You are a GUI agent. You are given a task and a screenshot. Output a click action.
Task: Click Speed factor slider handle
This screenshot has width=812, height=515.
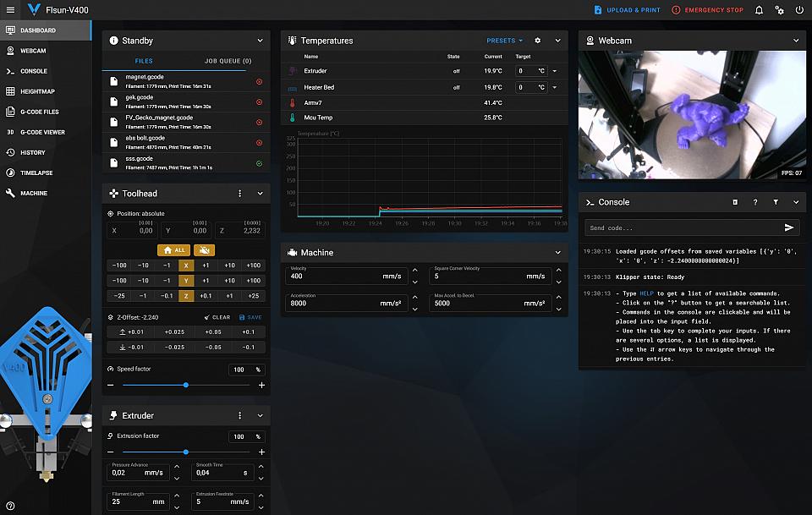point(186,385)
